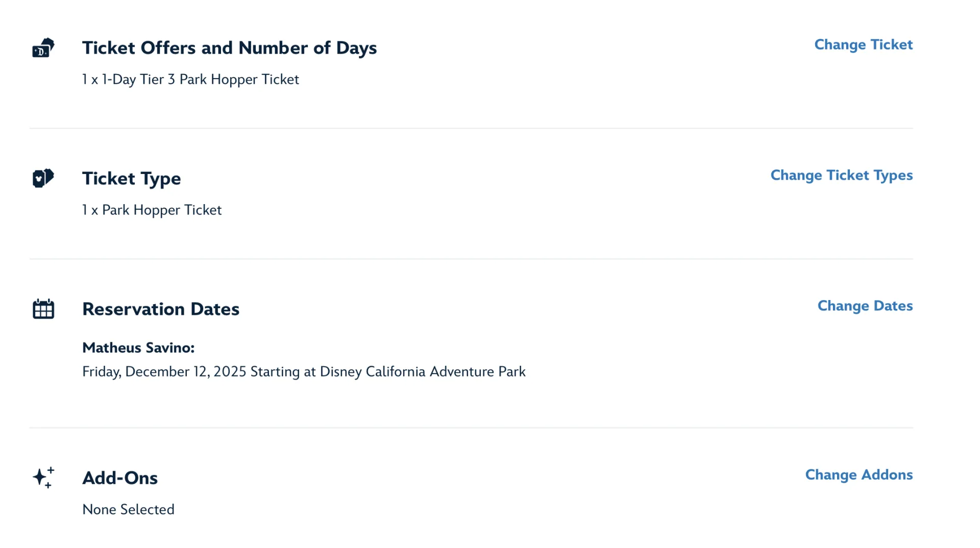Open Change Addons link

tap(859, 475)
